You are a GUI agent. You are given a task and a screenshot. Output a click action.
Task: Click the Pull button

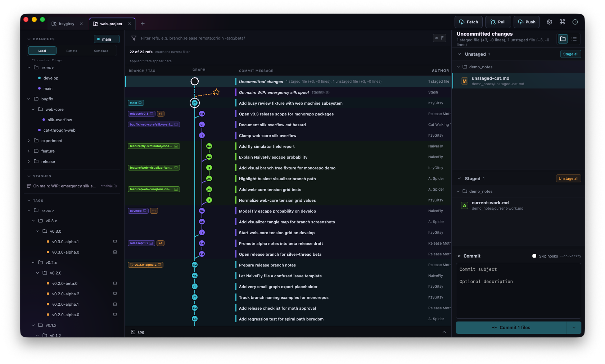498,22
